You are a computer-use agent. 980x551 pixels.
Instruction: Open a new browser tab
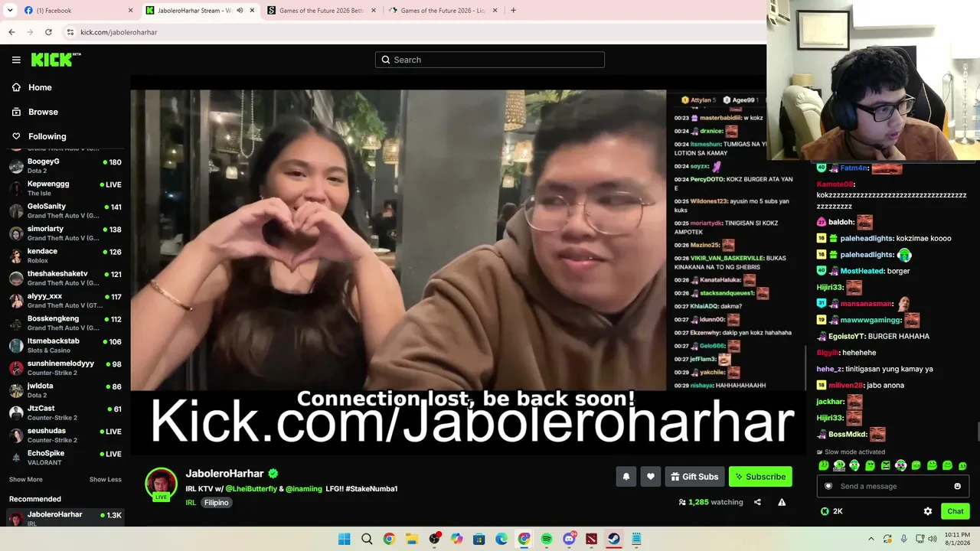513,11
